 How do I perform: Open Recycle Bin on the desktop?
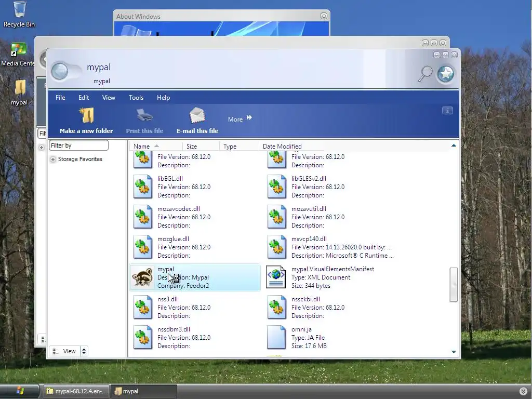click(x=19, y=14)
